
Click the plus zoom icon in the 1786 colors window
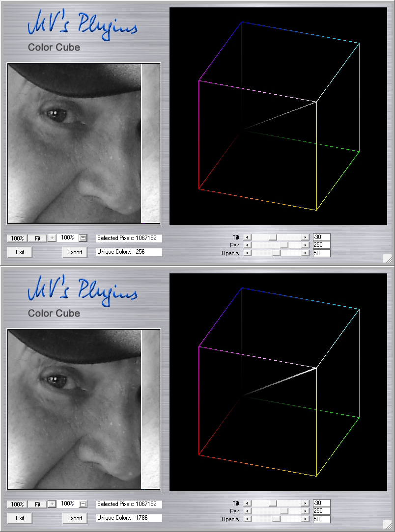(x=52, y=504)
